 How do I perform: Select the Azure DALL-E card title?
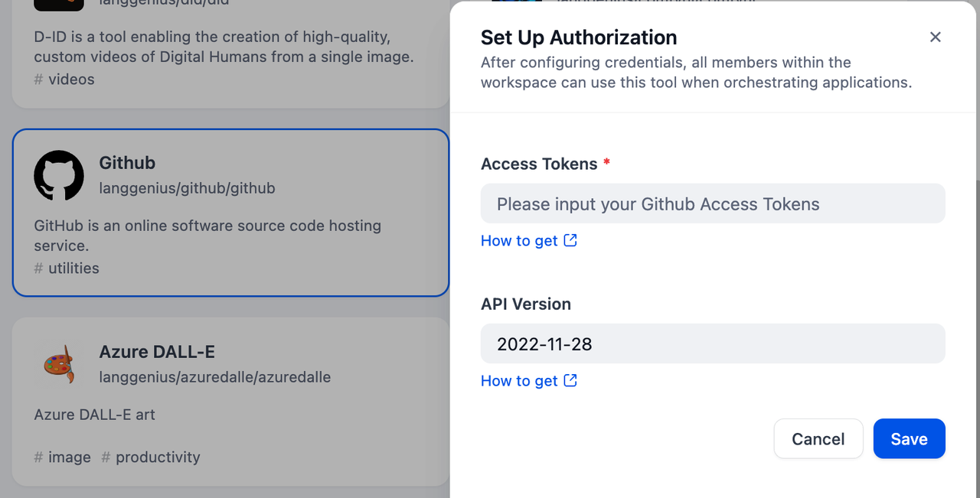click(157, 352)
